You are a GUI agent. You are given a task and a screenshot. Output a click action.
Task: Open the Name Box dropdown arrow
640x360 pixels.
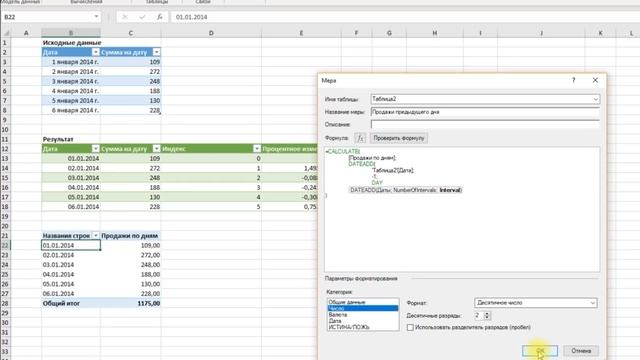96,17
